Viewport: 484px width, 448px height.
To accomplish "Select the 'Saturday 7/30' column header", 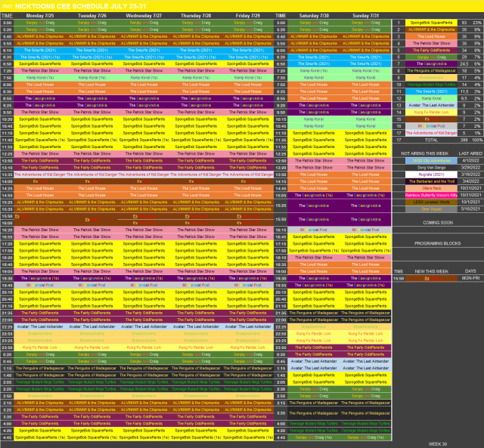I will tap(314, 16).
